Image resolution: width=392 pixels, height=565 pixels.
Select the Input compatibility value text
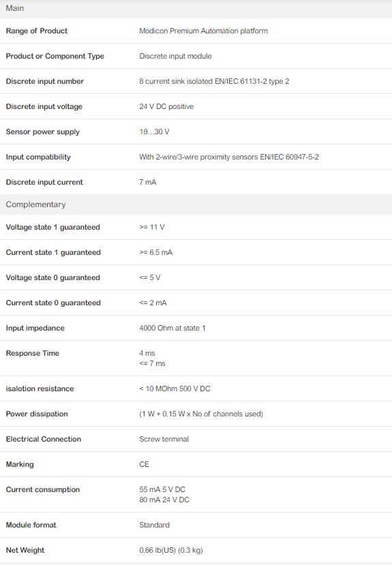click(x=229, y=157)
